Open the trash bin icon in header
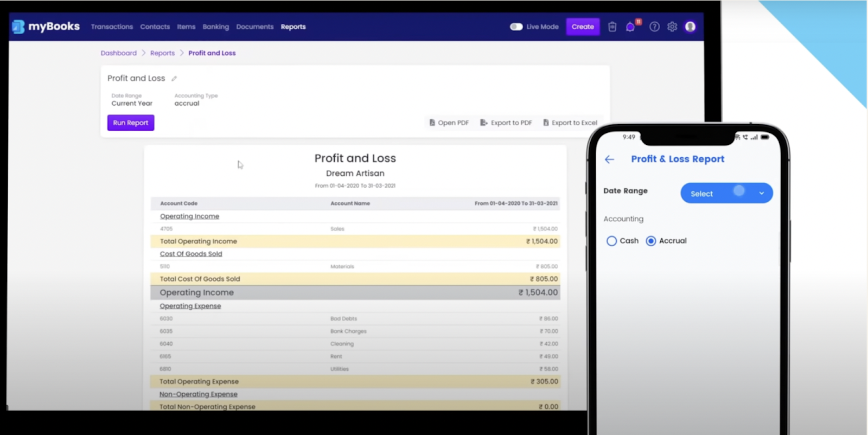Screen dimensions: 868x435 tap(612, 27)
